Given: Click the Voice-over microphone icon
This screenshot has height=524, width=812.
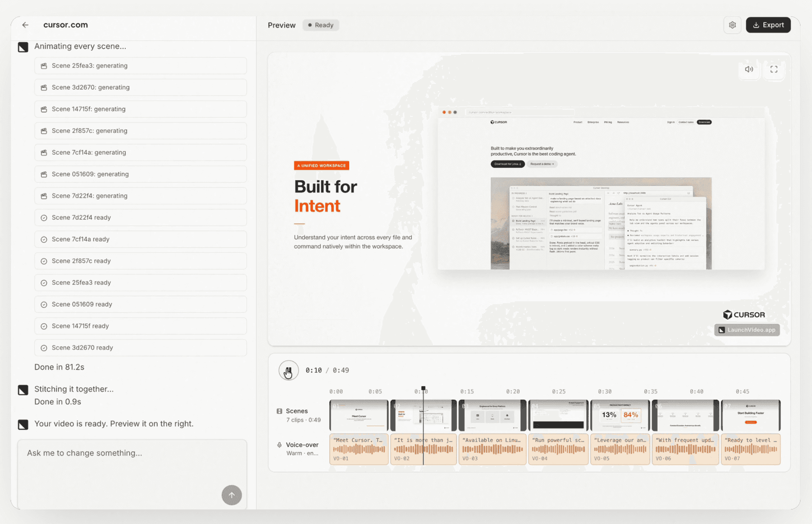Looking at the screenshot, I should pos(280,445).
